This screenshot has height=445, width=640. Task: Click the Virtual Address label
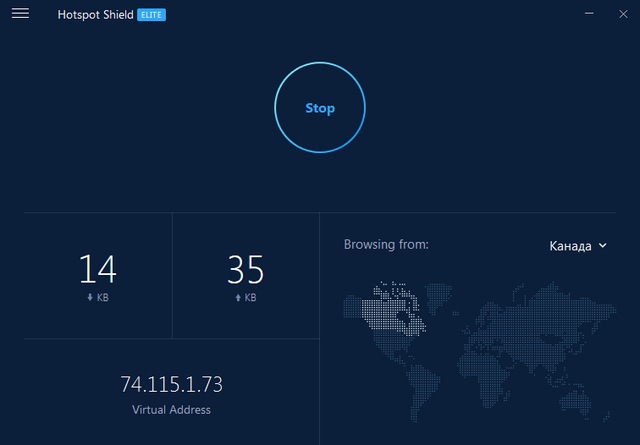point(171,410)
